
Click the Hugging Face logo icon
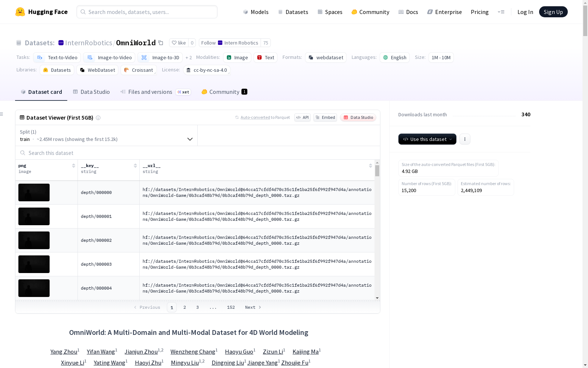point(20,12)
